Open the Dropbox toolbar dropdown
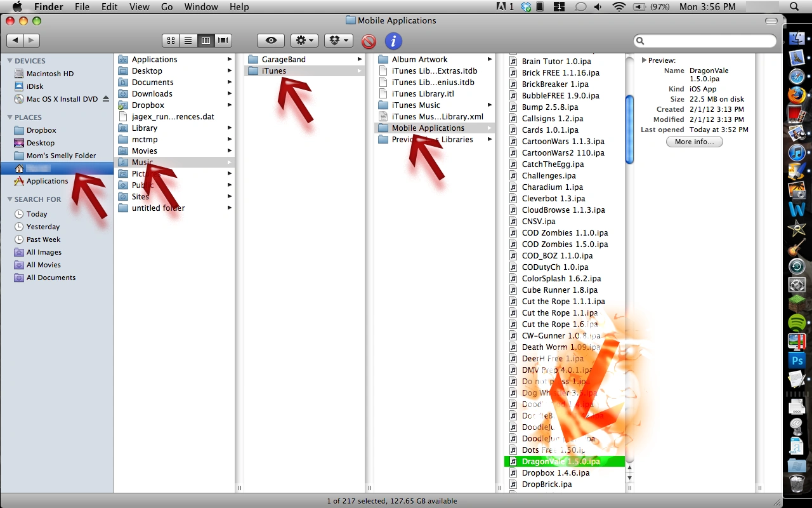Viewport: 812px width, 508px height. [338, 41]
